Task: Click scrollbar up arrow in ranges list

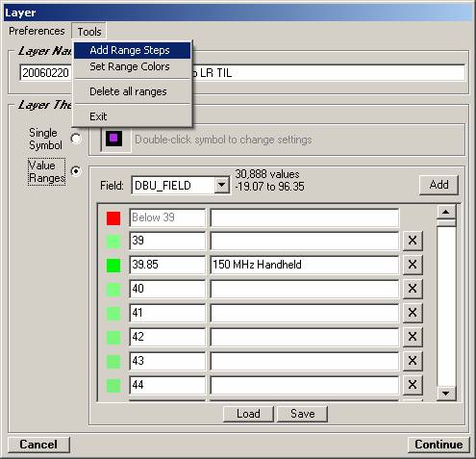Action: 446,212
